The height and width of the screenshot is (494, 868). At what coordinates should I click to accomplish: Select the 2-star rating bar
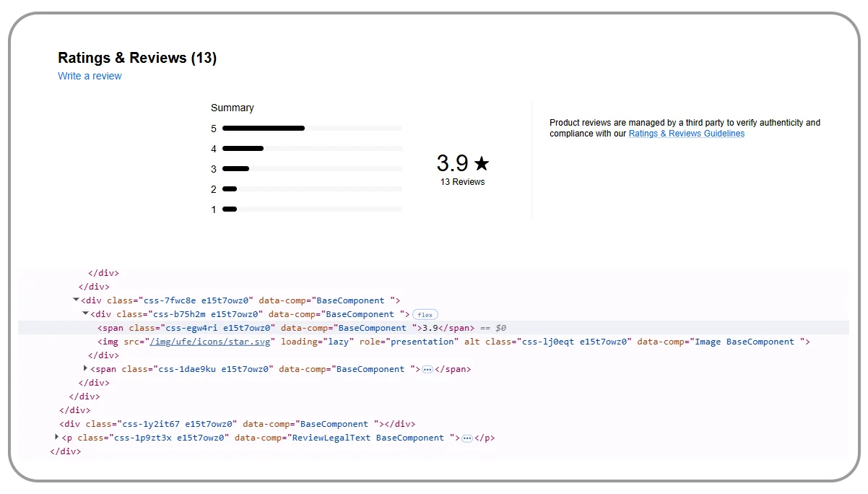point(312,189)
